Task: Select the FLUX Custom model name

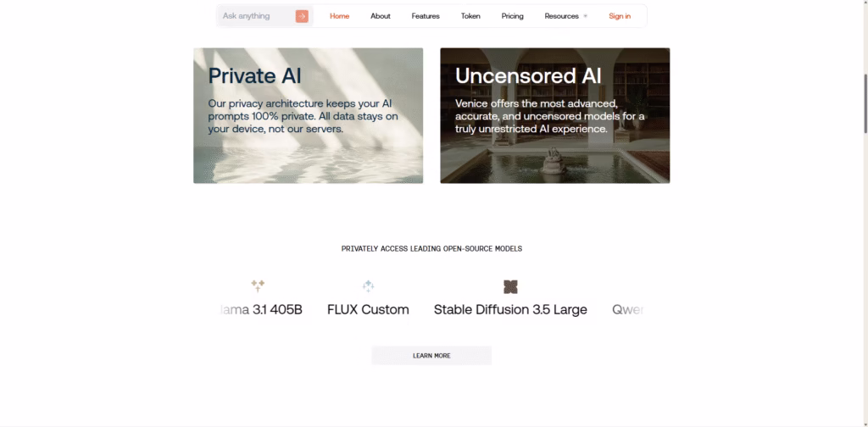Action: click(x=368, y=310)
